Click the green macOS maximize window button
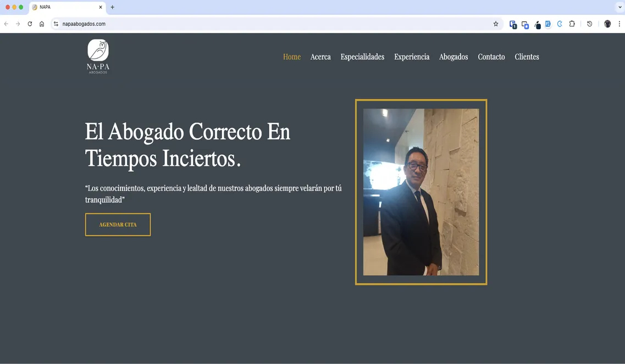 pos(21,7)
